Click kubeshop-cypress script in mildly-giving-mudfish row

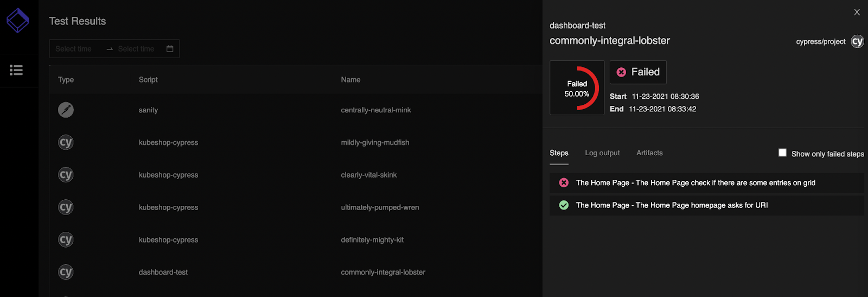(168, 143)
